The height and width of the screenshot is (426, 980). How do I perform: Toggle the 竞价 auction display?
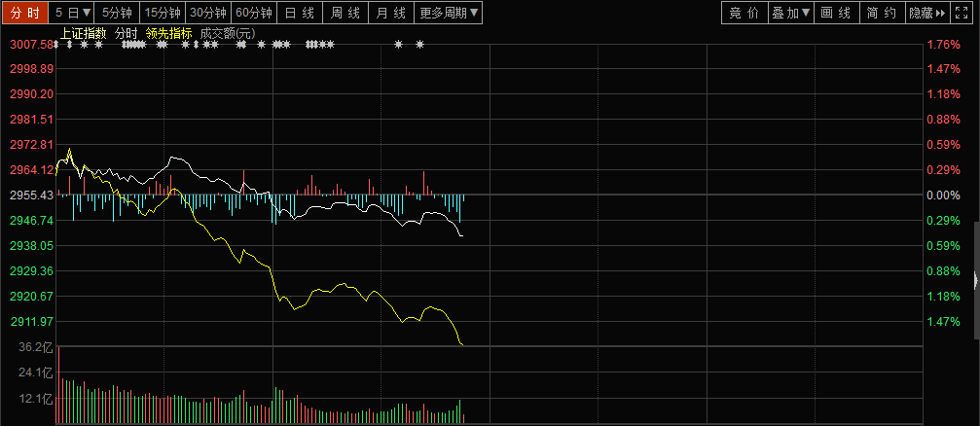744,13
